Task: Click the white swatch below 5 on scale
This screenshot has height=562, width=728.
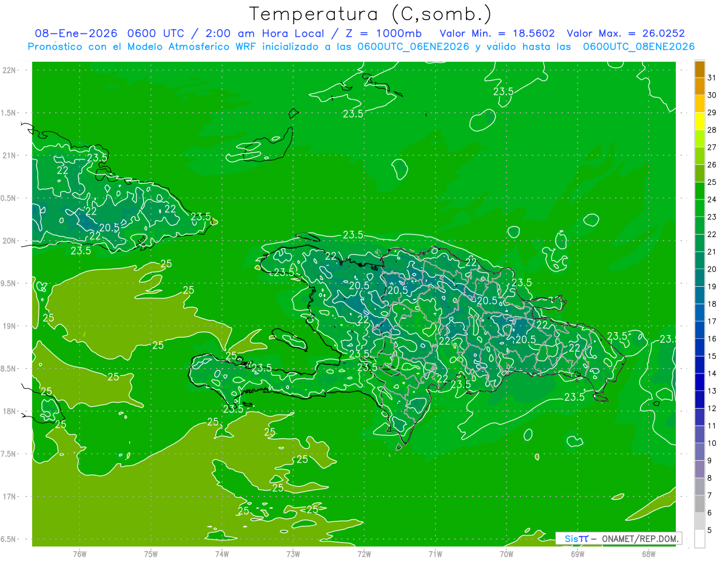Action: tap(699, 538)
